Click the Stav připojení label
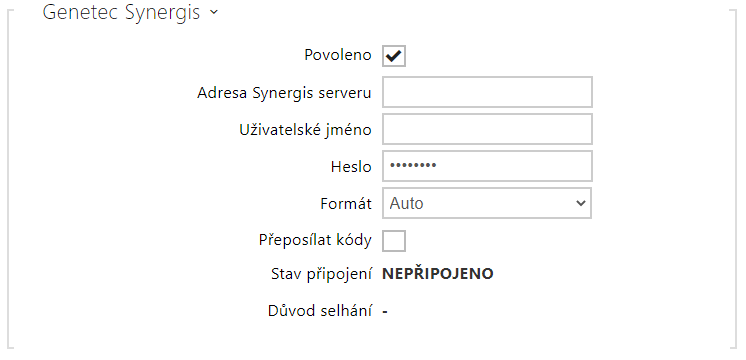The image size is (746, 360). 321,274
